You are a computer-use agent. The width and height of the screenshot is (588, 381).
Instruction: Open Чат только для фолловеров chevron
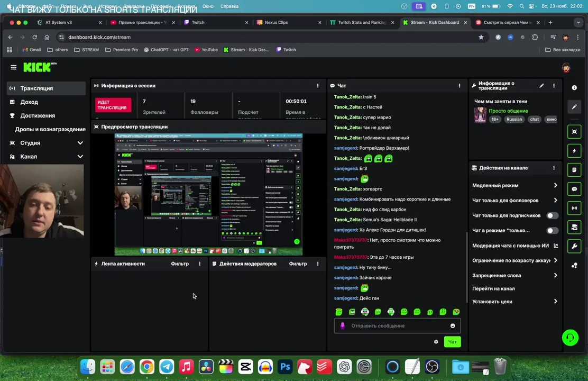click(x=555, y=201)
